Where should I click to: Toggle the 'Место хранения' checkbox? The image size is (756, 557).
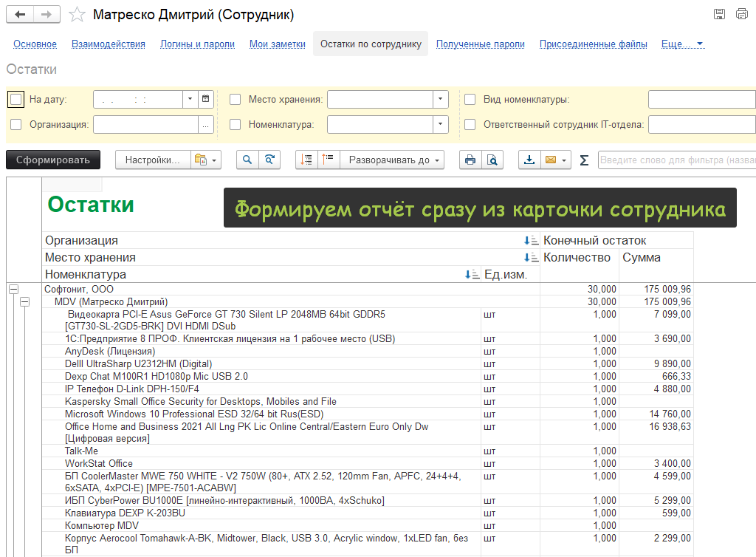236,99
